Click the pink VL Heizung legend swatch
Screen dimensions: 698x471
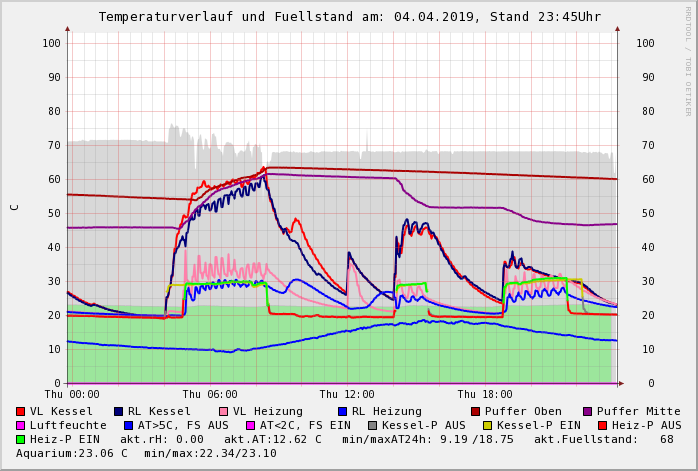pyautogui.click(x=223, y=411)
